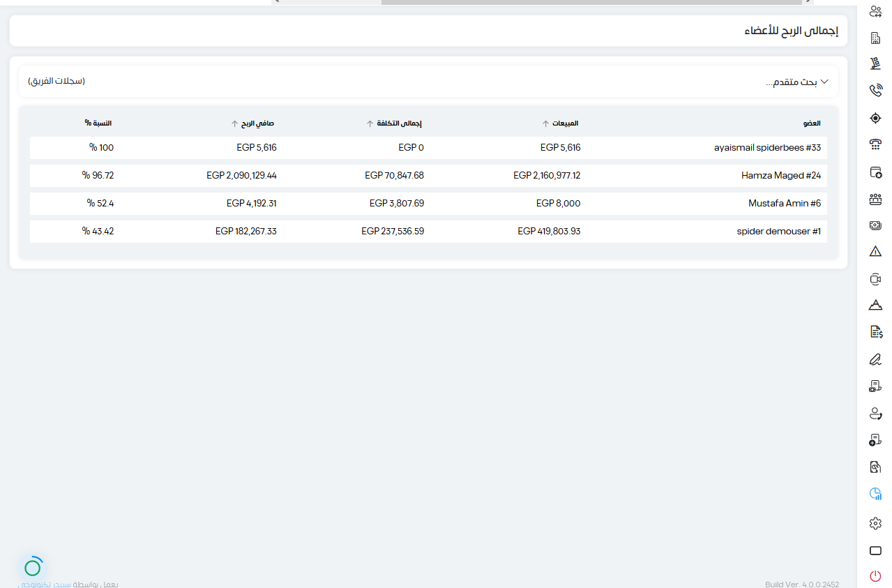
Task: Sort table by المبيعات column
Action: [560, 123]
